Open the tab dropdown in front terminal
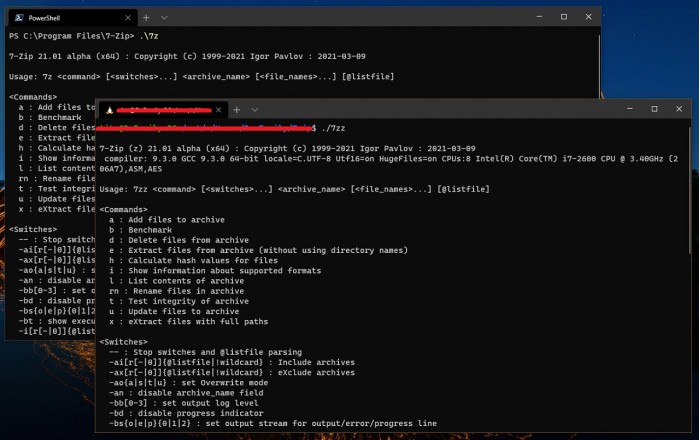Screen dimensions: 700x440 (x=254, y=110)
